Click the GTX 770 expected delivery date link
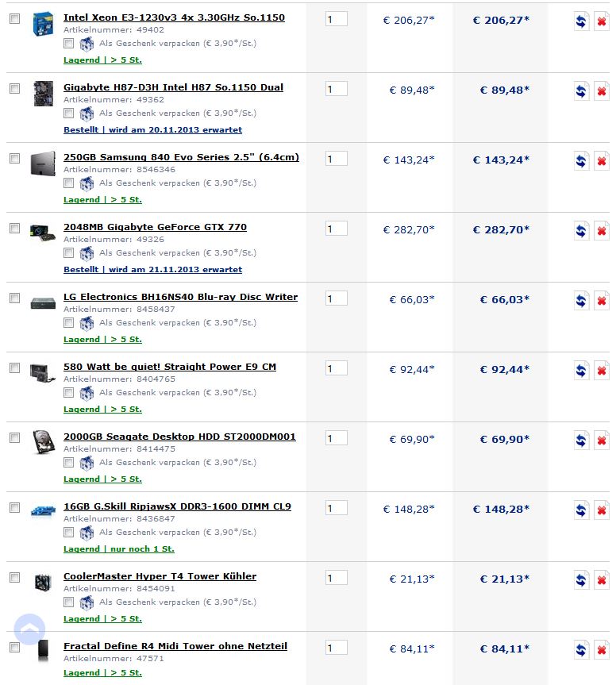The width and height of the screenshot is (616, 685). [152, 270]
